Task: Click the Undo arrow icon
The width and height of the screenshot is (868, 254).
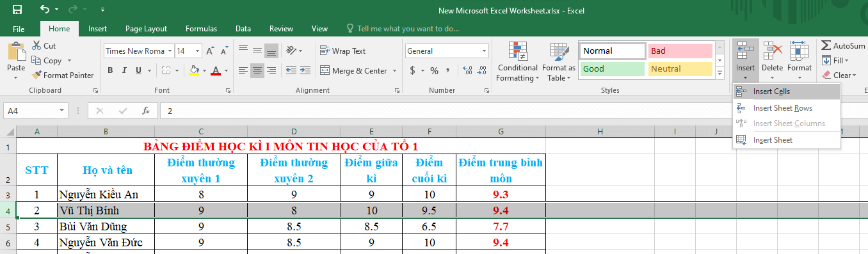Action: [45, 10]
